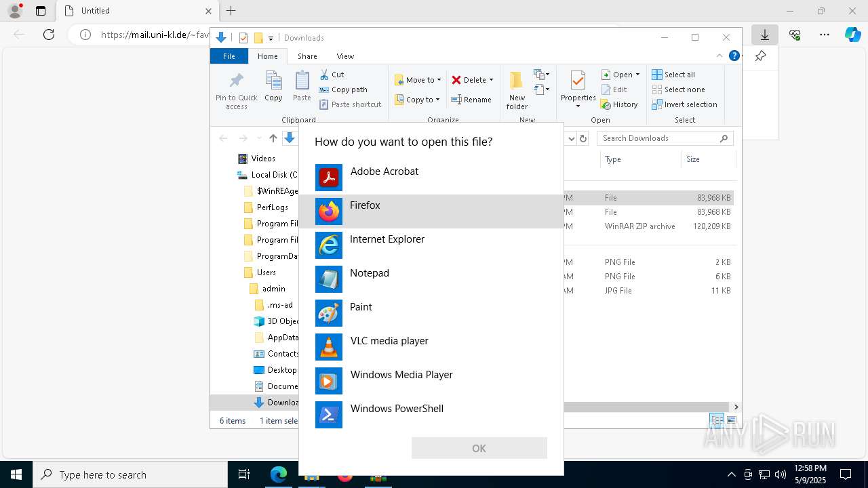This screenshot has width=868, height=488.
Task: Open the Delete dropdown
Action: click(x=473, y=80)
